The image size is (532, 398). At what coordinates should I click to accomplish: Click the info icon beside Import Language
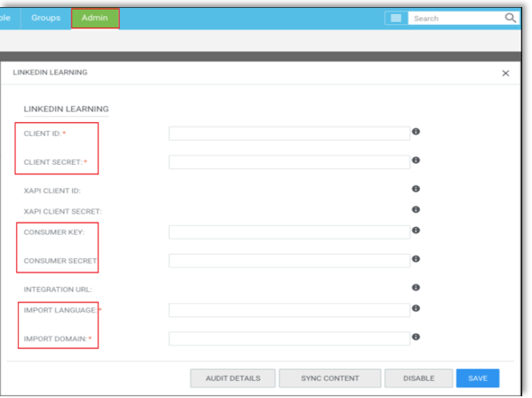(415, 308)
